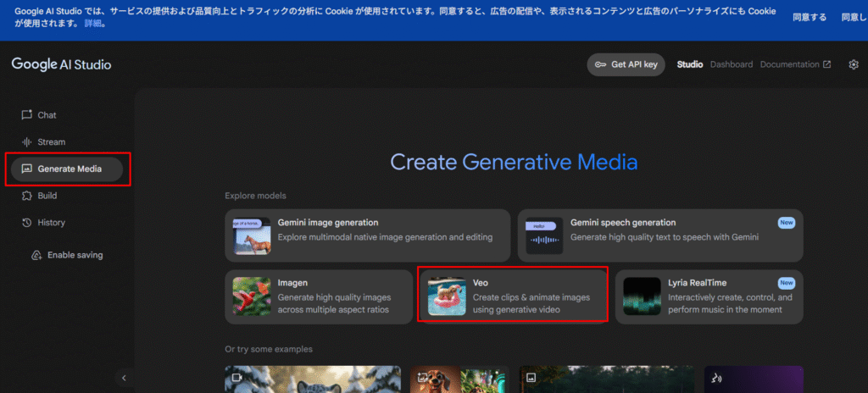The image size is (868, 393).
Task: Click the green wave thumbnail for Lyria
Action: click(x=643, y=296)
